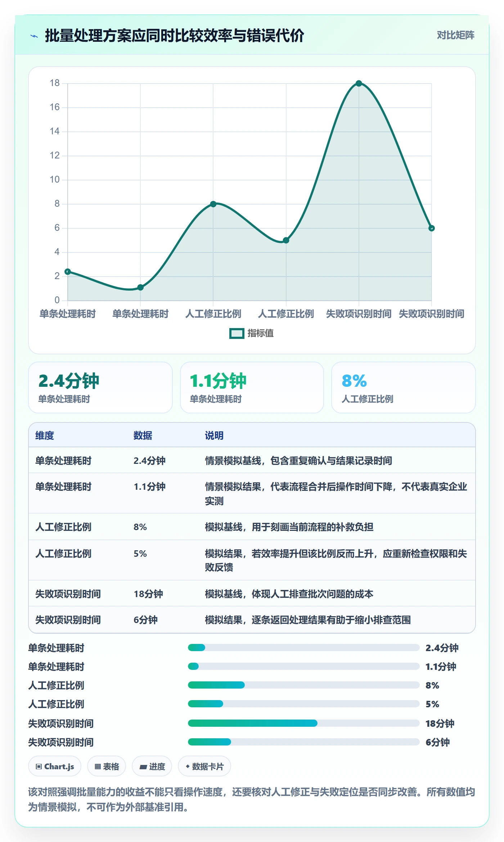Click the progress bar labeled 6分钟
Image resolution: width=504 pixels, height=842 pixels.
pyautogui.click(x=303, y=742)
